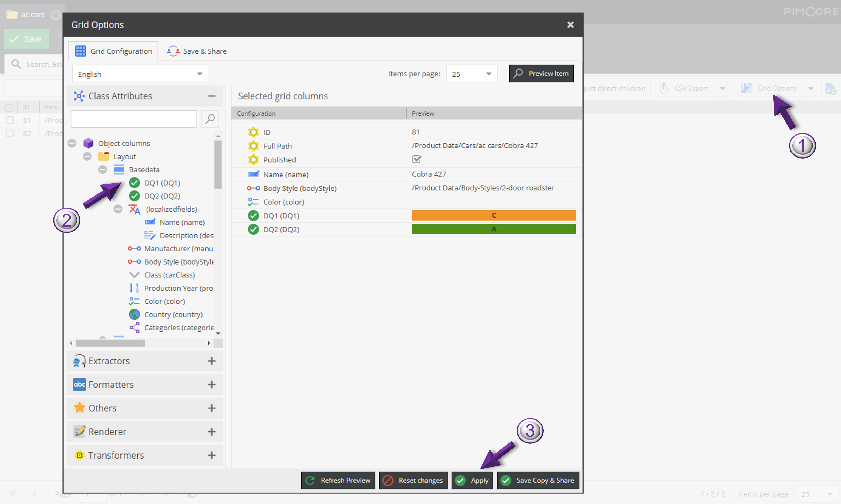The width and height of the screenshot is (841, 504).
Task: Expand the Others section
Action: (x=212, y=408)
